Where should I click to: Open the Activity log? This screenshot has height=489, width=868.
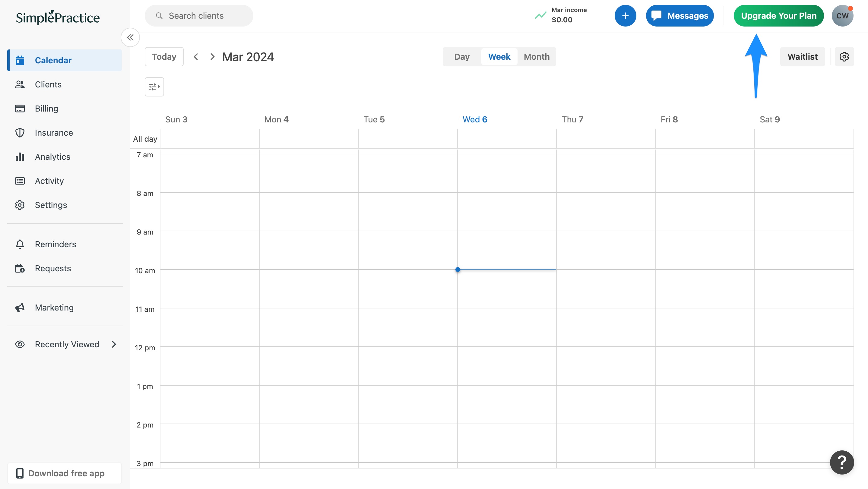click(x=65, y=181)
